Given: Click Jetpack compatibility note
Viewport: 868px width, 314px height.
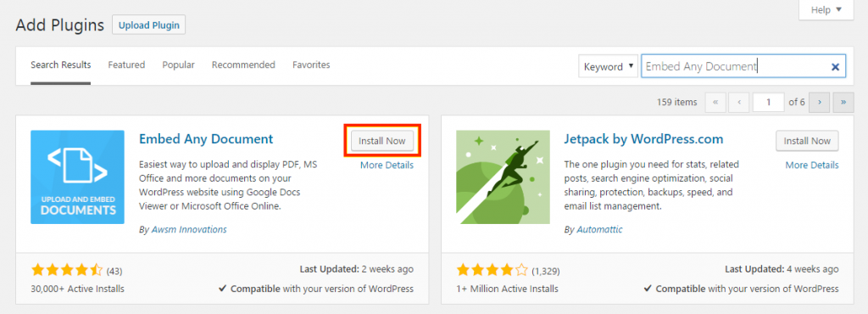Looking at the screenshot, I should 741,289.
